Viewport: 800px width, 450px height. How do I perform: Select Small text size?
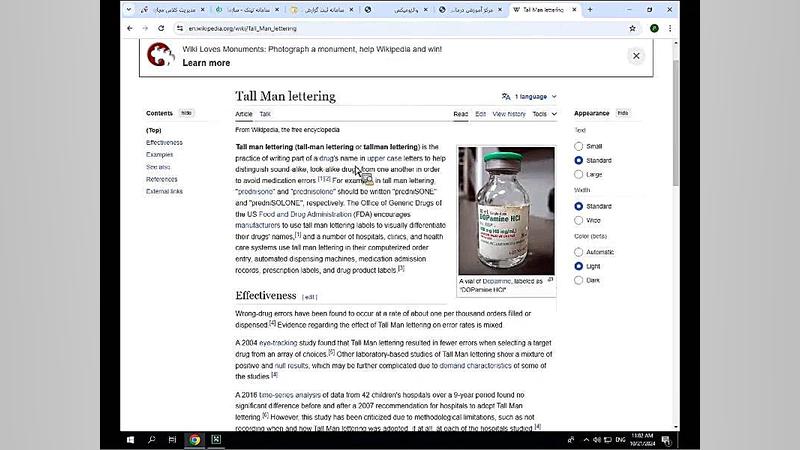pos(578,146)
